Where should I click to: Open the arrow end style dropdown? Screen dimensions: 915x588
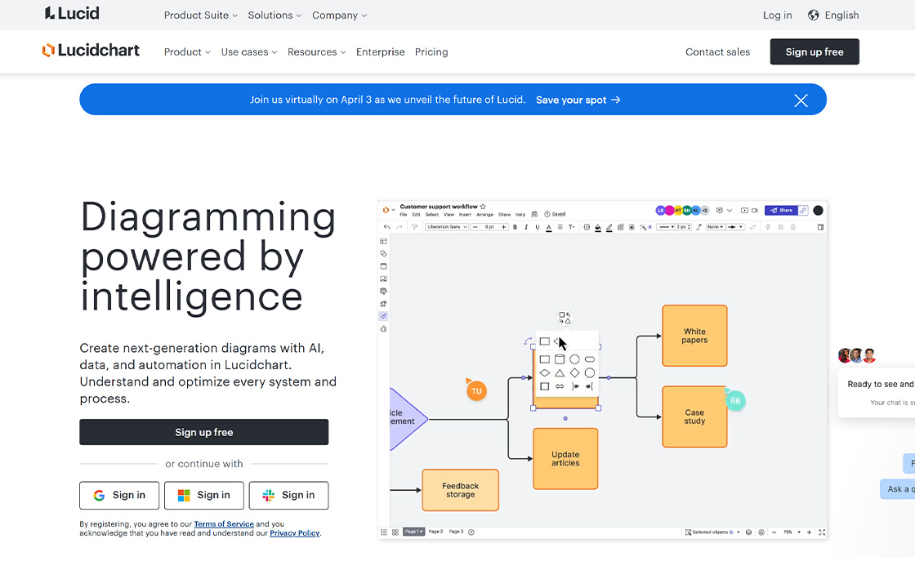(x=735, y=227)
